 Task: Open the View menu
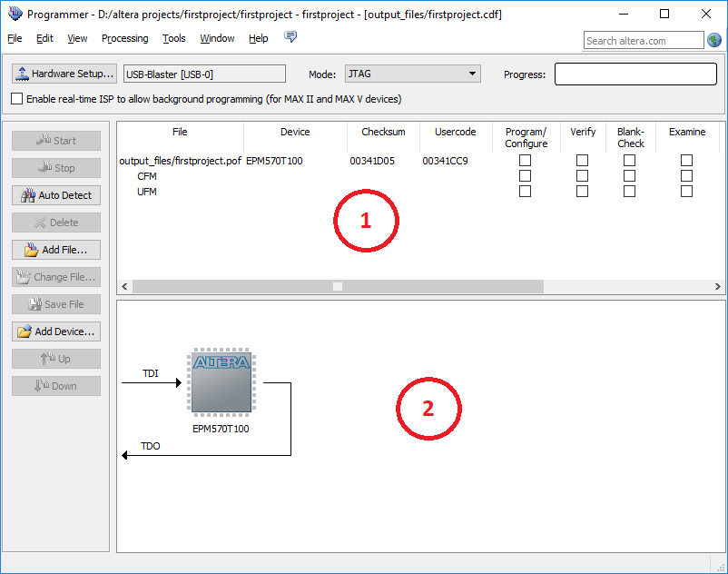click(77, 38)
